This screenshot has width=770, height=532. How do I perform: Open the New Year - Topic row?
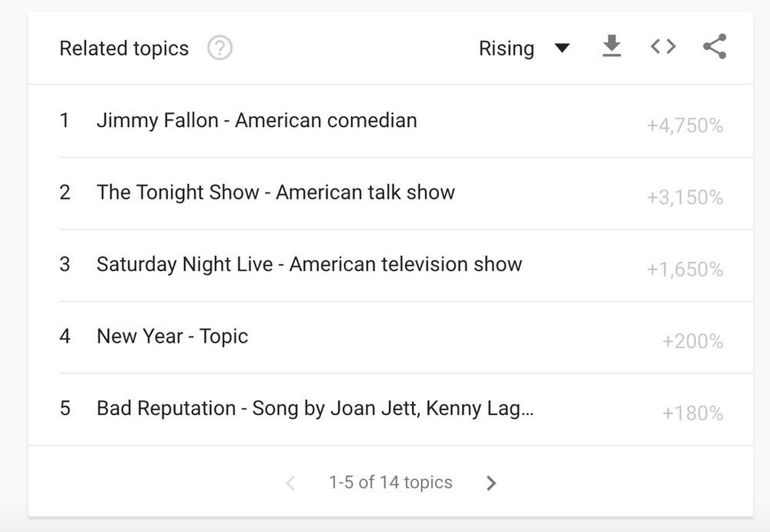coord(172,336)
